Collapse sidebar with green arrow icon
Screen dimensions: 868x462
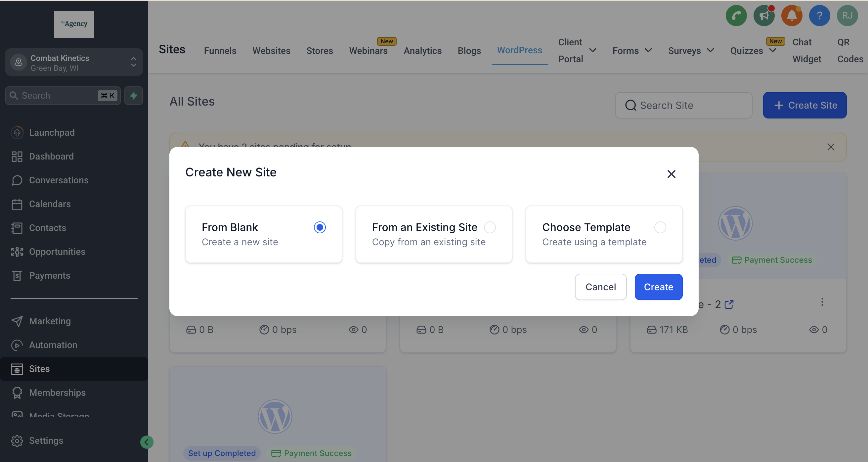coord(147,442)
